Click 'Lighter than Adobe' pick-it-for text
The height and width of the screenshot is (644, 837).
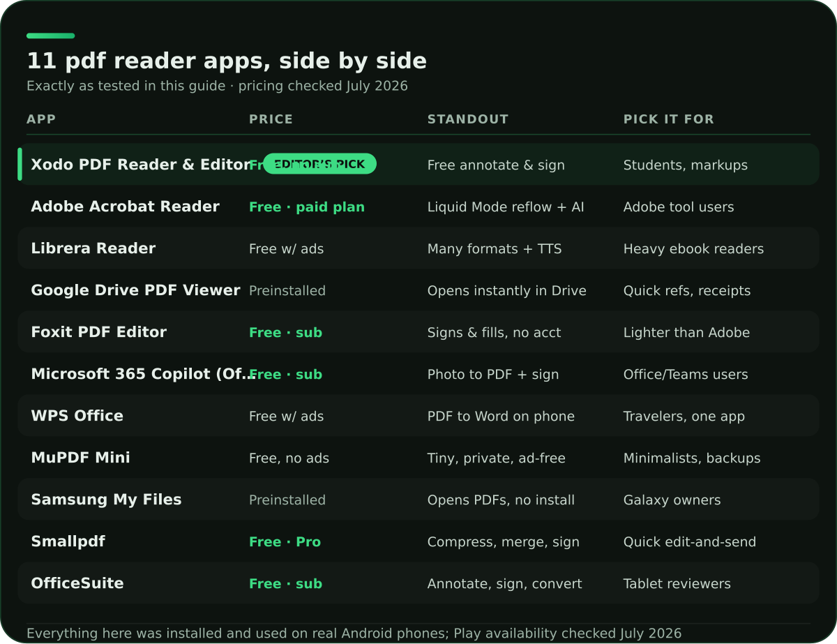[687, 333]
